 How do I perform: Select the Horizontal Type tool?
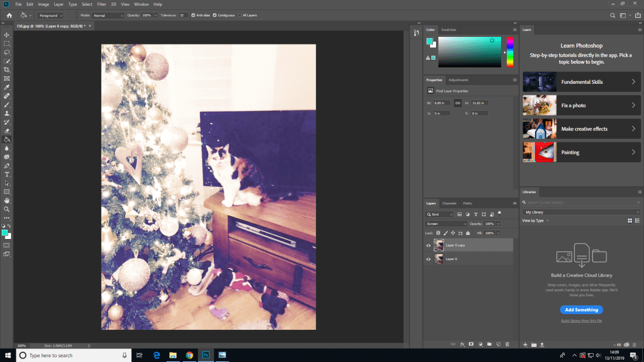(7, 175)
